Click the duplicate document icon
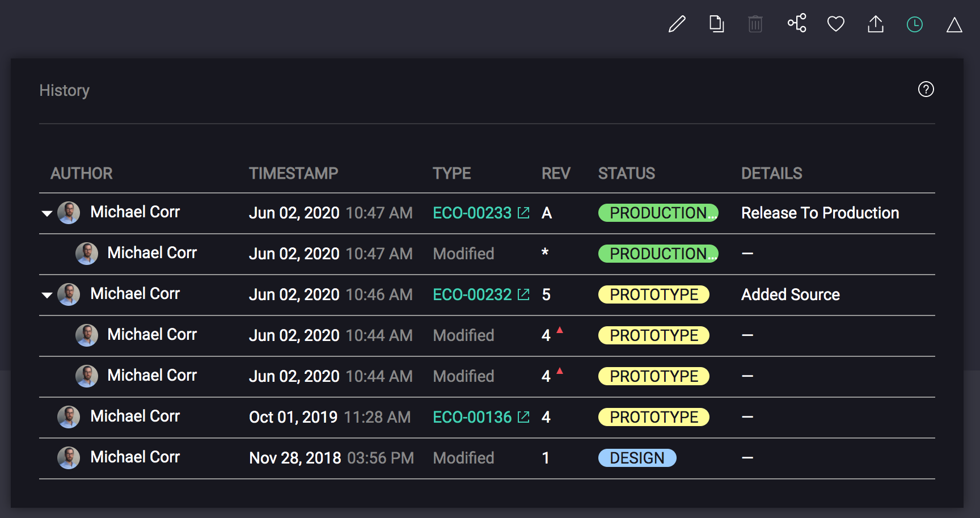 (716, 24)
